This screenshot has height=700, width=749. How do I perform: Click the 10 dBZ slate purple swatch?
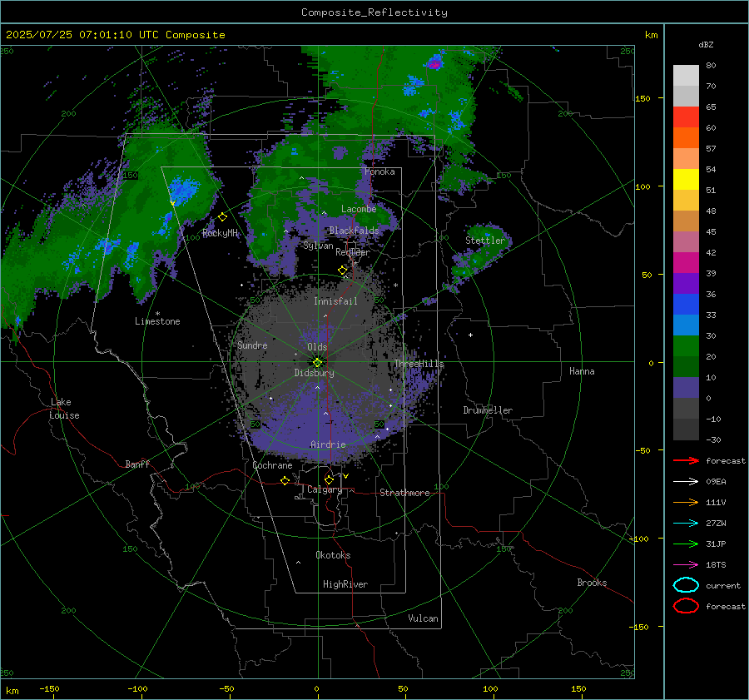coord(686,387)
